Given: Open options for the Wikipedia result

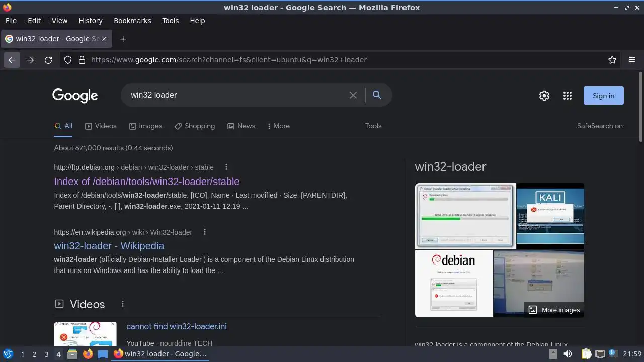Looking at the screenshot, I should click(x=205, y=232).
